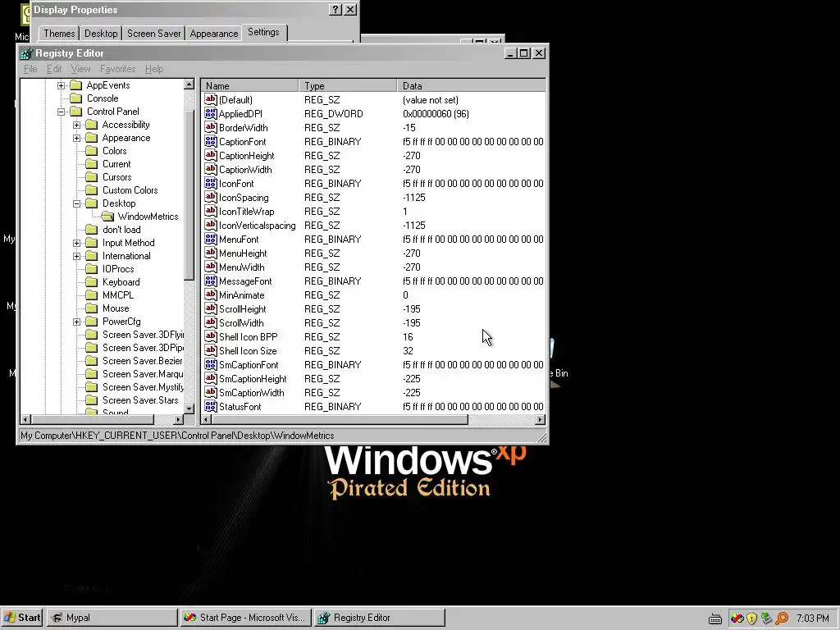Expand the Input Method tree node
The width and height of the screenshot is (840, 630).
pyautogui.click(x=76, y=243)
